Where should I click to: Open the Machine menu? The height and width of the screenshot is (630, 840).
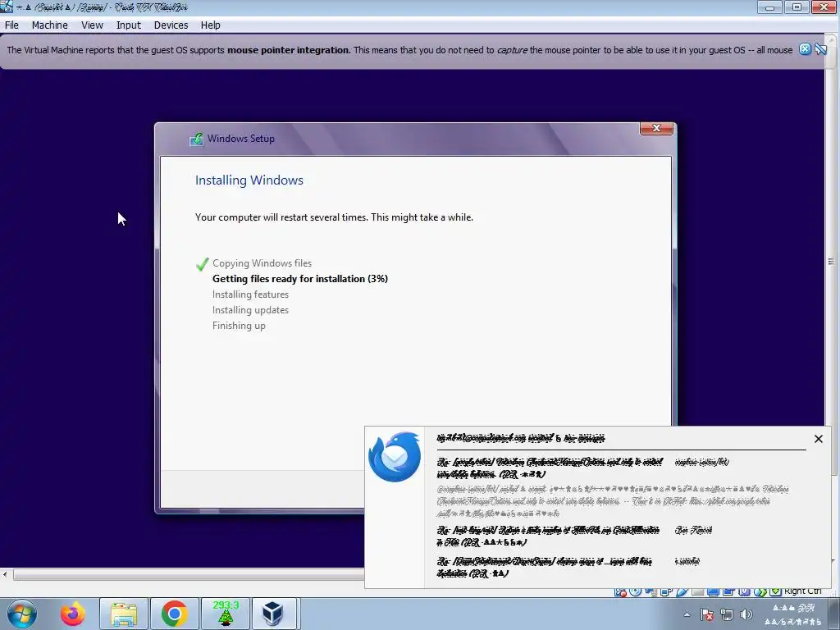pyautogui.click(x=50, y=25)
